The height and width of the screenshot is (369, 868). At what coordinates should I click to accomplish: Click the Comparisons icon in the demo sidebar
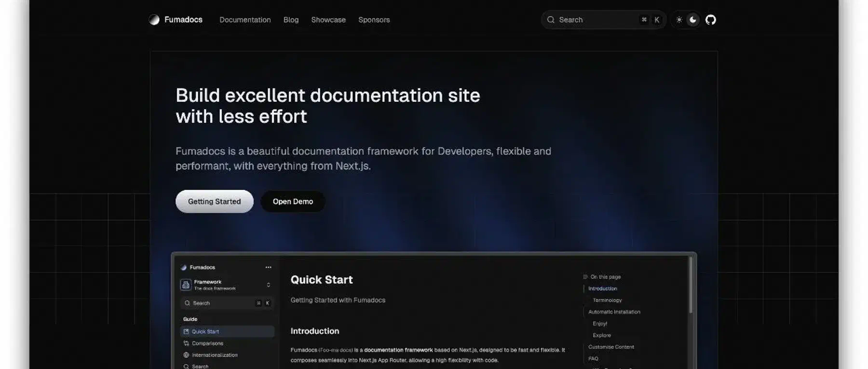click(186, 343)
